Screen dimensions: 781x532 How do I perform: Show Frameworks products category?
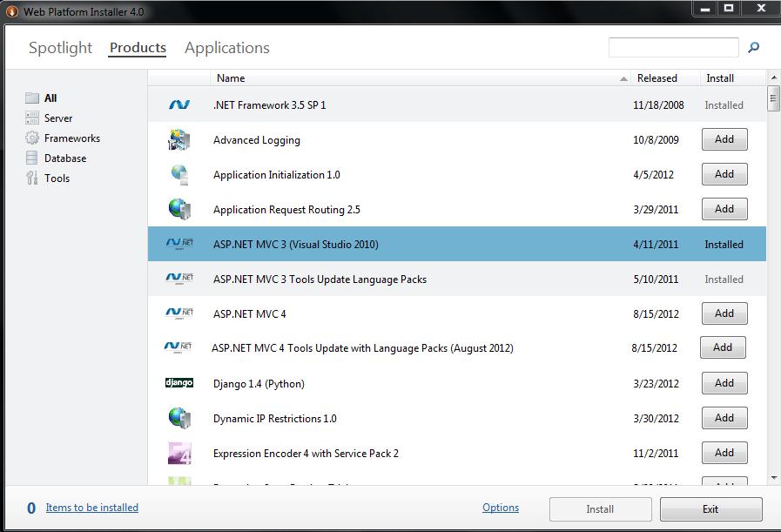[x=72, y=138]
